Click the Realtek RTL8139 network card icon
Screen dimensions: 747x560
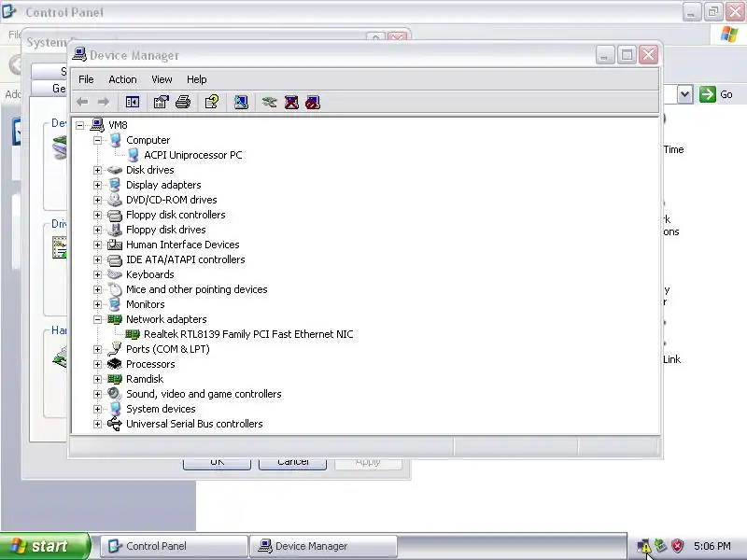tap(133, 334)
